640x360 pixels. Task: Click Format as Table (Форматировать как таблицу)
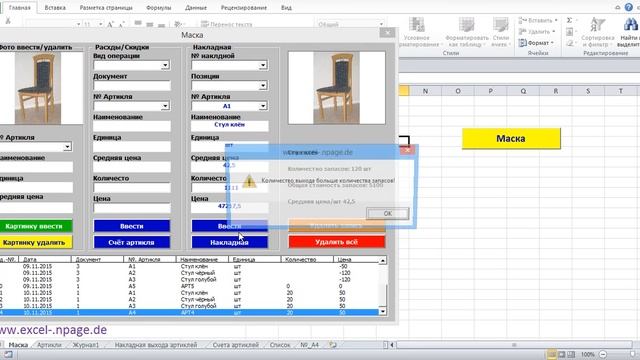[466, 32]
